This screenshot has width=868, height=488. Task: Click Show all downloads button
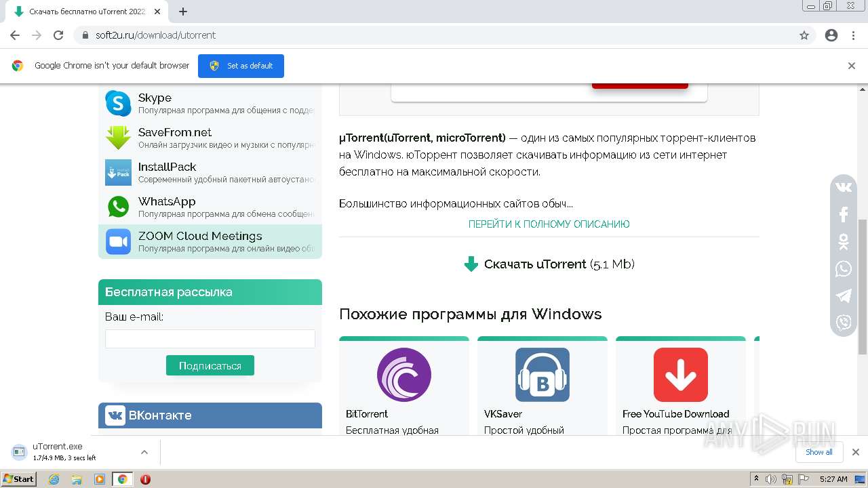(819, 452)
